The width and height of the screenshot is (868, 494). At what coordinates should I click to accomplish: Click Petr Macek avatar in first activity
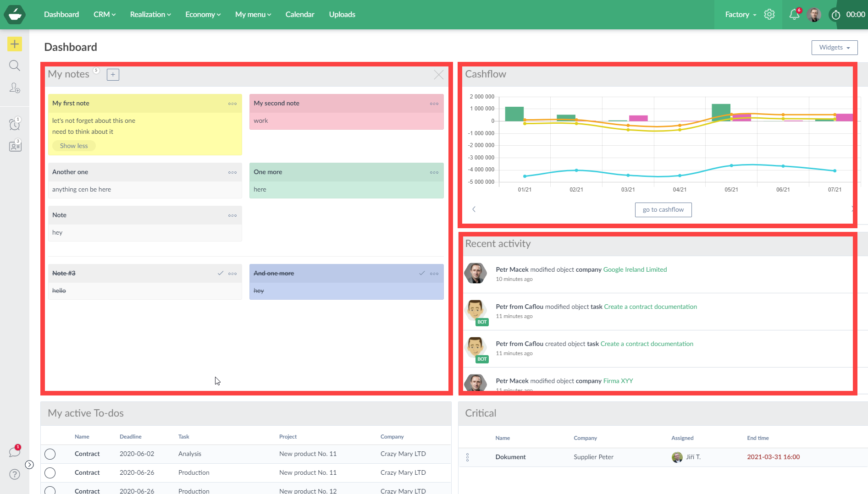tap(475, 274)
